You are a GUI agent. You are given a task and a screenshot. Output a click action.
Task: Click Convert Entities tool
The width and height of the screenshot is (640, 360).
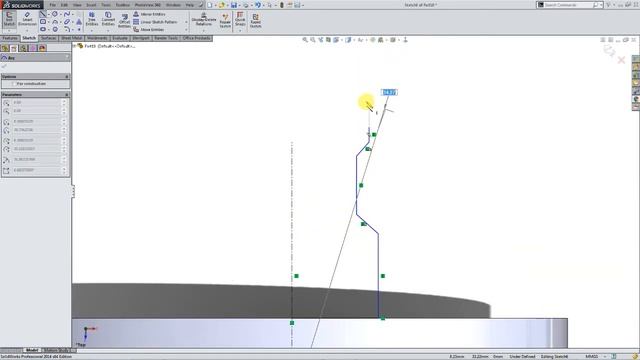[x=108, y=19]
